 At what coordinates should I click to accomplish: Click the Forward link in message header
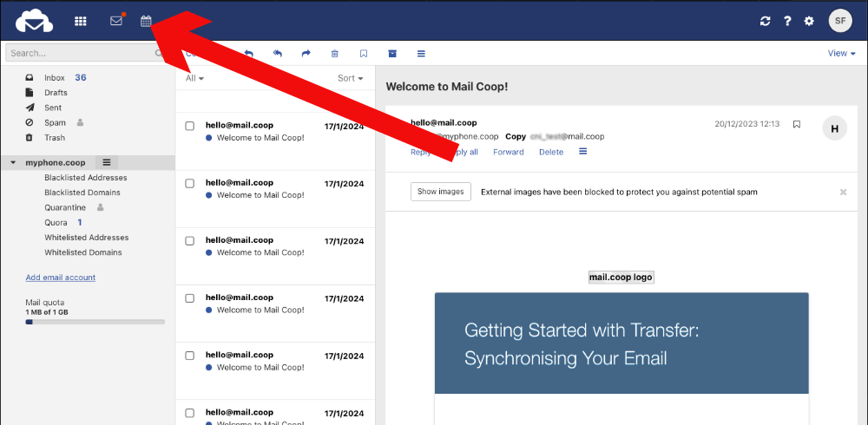coord(508,152)
